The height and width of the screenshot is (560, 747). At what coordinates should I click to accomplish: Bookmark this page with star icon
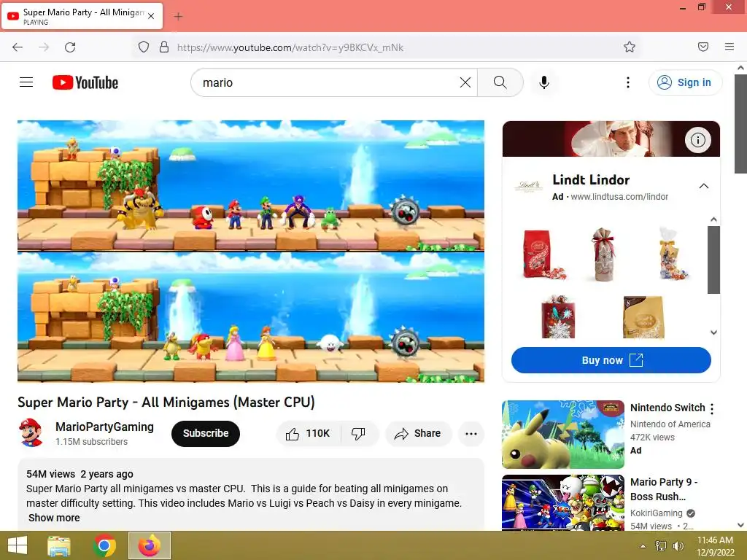tap(630, 47)
